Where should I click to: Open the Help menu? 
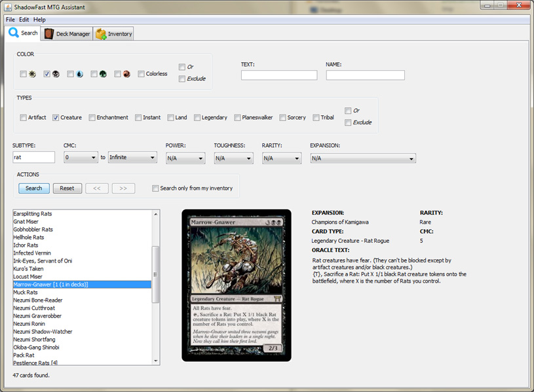click(39, 20)
